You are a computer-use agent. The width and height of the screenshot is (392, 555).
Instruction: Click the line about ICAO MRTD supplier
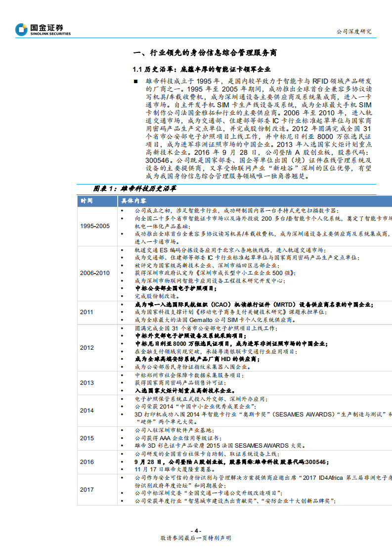(254, 305)
